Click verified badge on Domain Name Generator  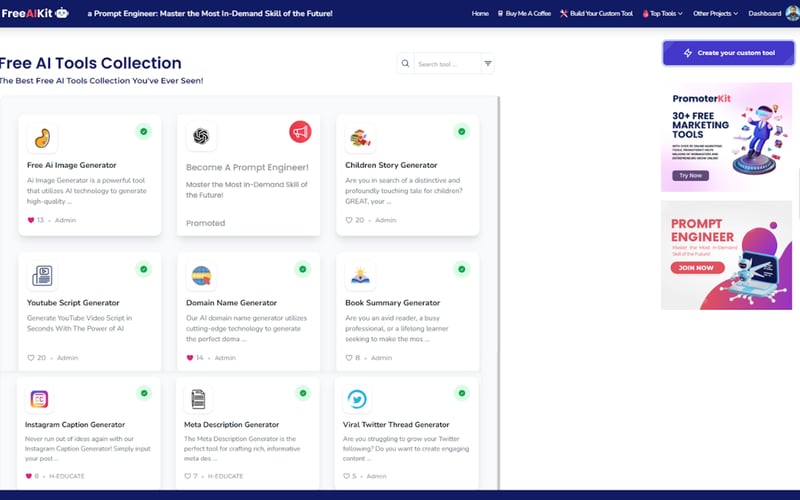pos(303,269)
